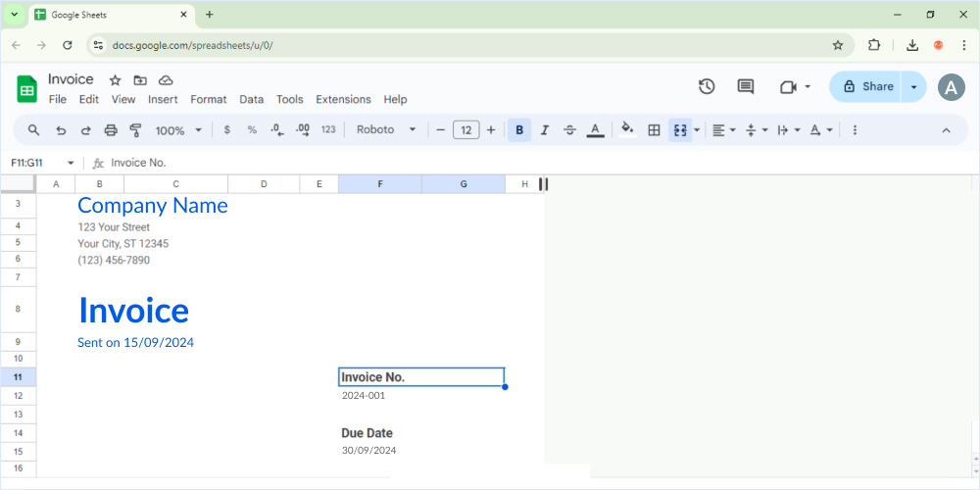Open the Format menu
Screen dimensions: 980x490
[x=208, y=100]
